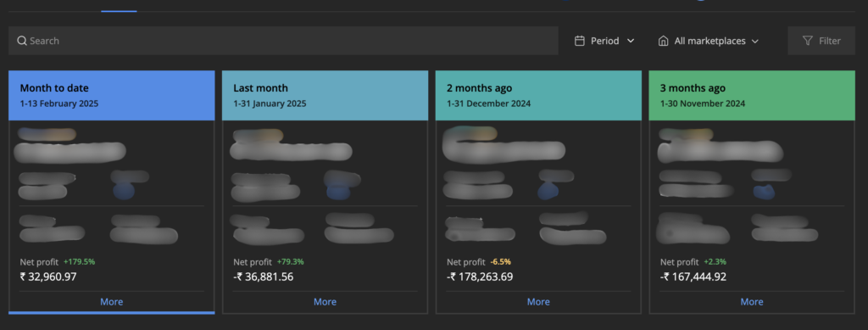Focus the Search input field
The height and width of the screenshot is (330, 868).
click(x=283, y=41)
